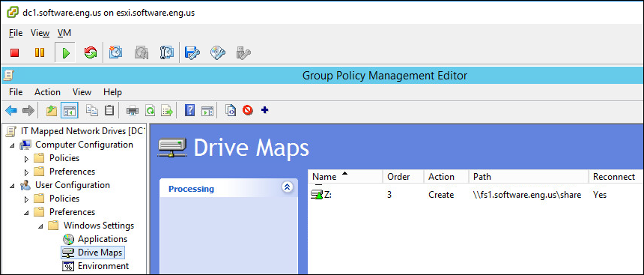This screenshot has width=644, height=275.
Task: Select the Computer Configuration node label
Action: click(x=84, y=145)
